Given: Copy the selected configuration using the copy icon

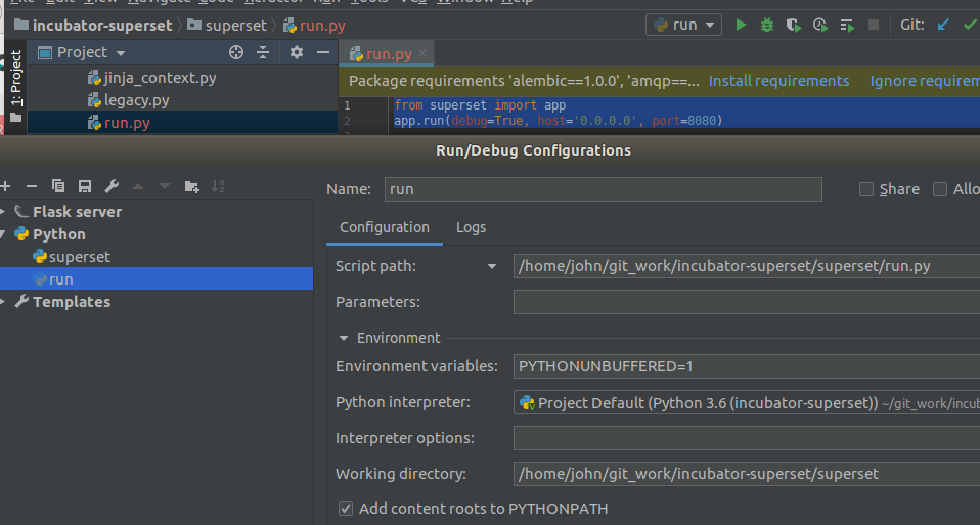Looking at the screenshot, I should (58, 186).
